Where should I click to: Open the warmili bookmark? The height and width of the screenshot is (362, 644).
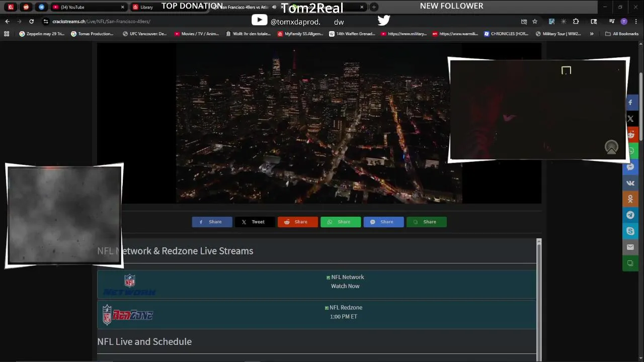click(x=455, y=34)
